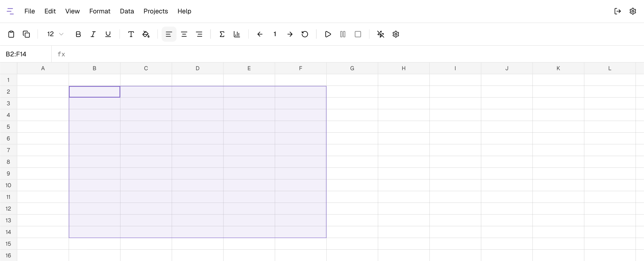
Task: Click the logout icon at top right
Action: pos(618,11)
